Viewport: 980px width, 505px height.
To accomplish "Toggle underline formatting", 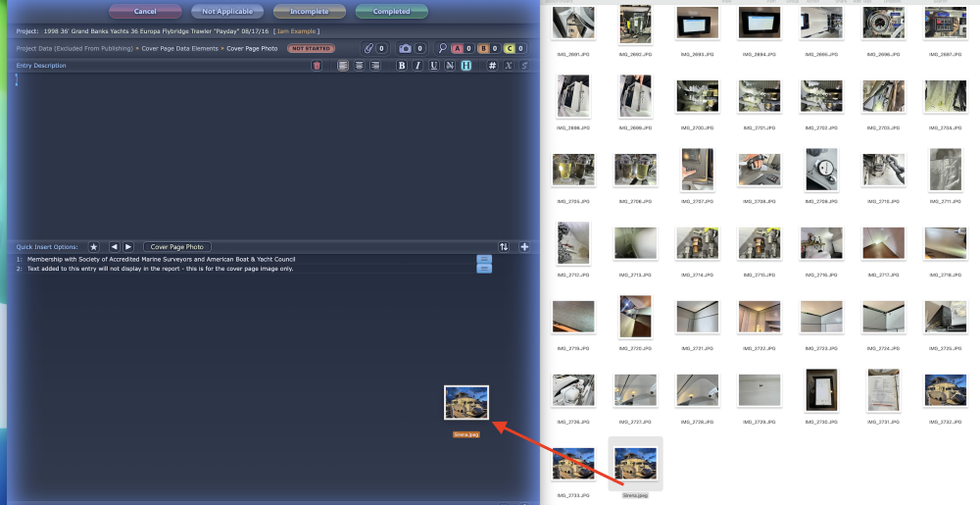I will 434,66.
